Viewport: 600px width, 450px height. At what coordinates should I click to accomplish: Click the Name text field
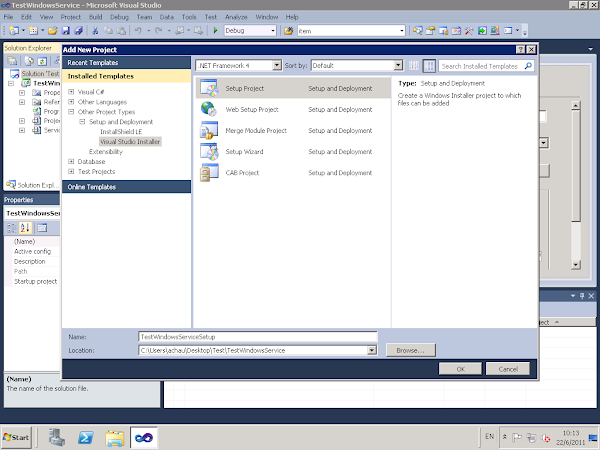(258, 337)
